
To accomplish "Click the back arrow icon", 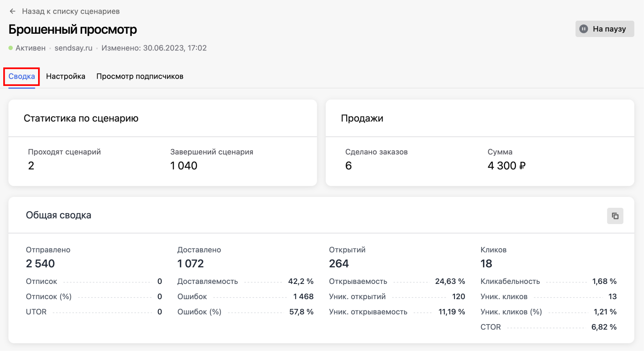I will click(x=13, y=11).
